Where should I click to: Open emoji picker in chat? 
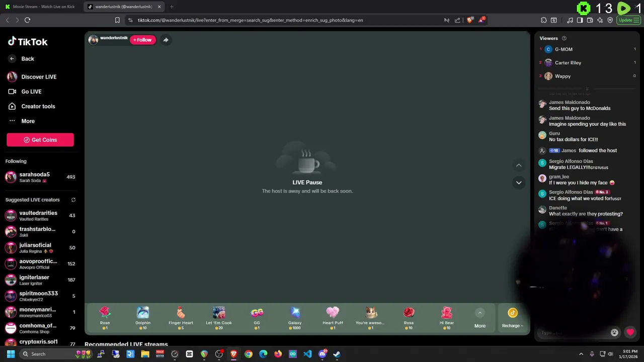click(x=614, y=332)
